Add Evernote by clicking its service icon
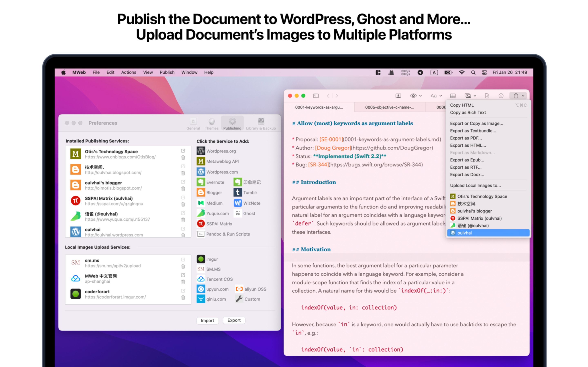Screen dimensions: 588x367 201,182
